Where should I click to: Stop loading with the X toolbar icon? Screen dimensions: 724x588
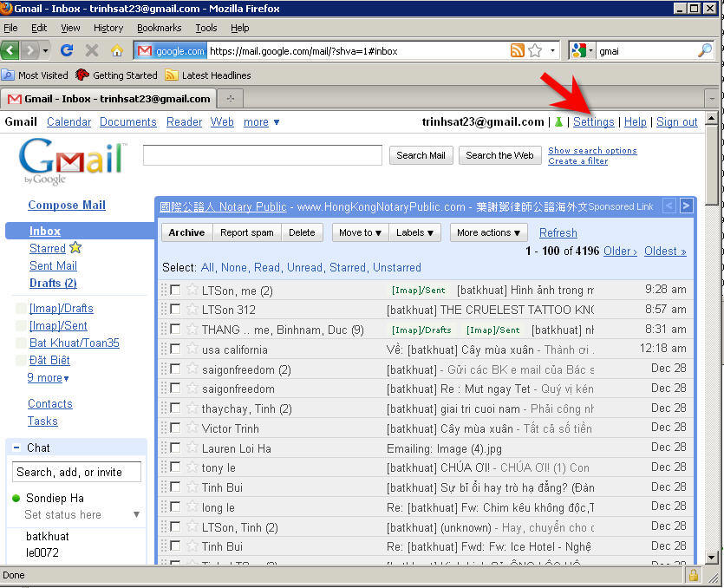[x=92, y=50]
